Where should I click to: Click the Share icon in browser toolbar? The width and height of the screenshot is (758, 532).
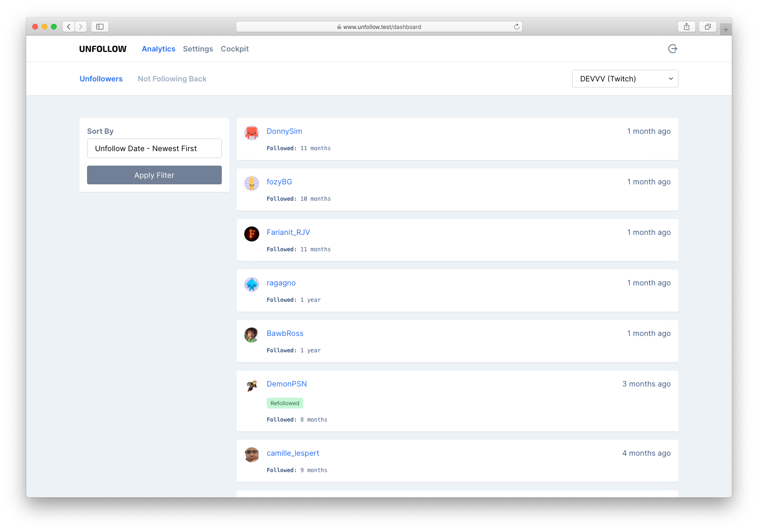tap(686, 27)
